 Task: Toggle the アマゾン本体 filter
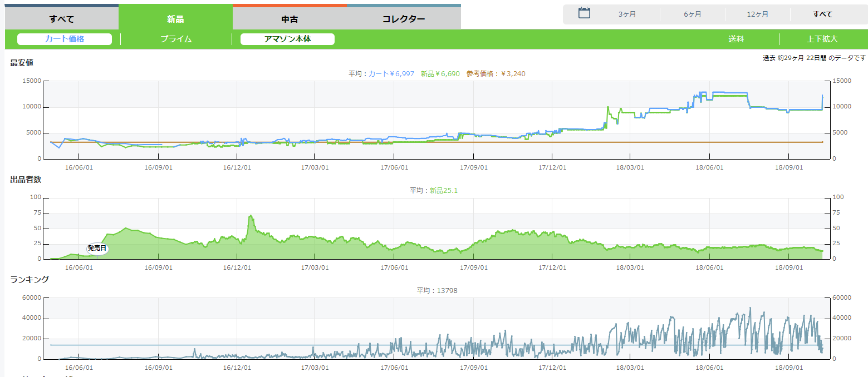(287, 39)
